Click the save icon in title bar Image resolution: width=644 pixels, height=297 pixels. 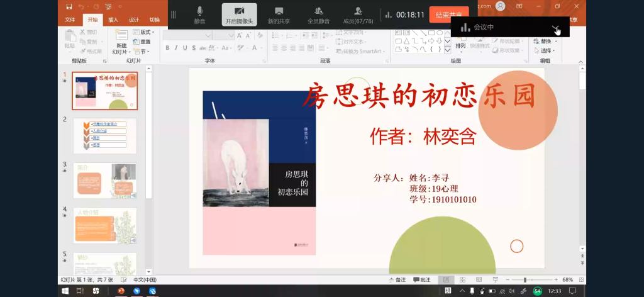(x=70, y=6)
